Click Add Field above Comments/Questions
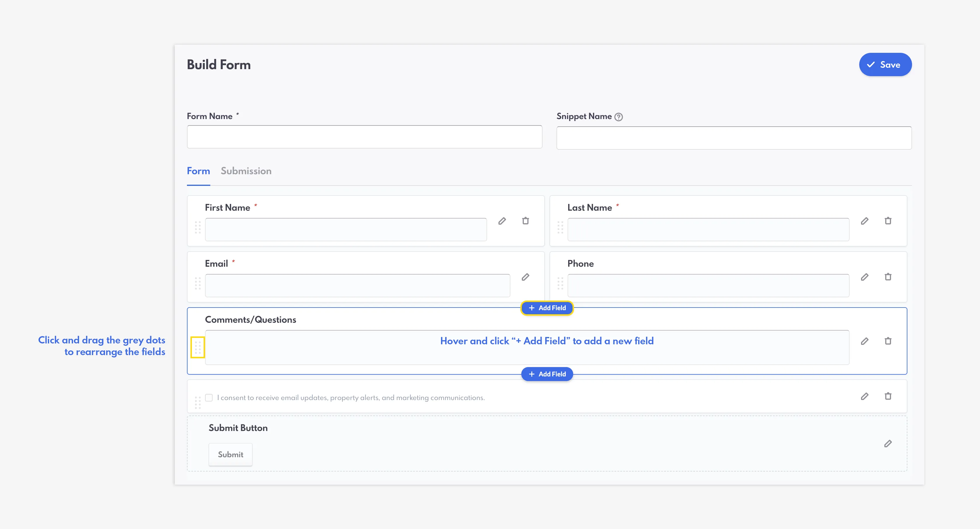Viewport: 980px width, 529px height. tap(547, 308)
